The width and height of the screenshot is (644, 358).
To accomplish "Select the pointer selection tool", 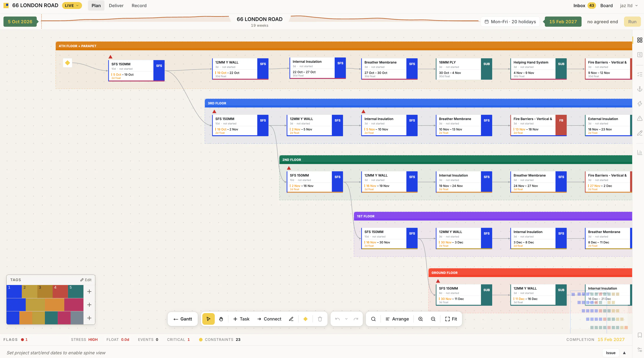I will (208, 319).
